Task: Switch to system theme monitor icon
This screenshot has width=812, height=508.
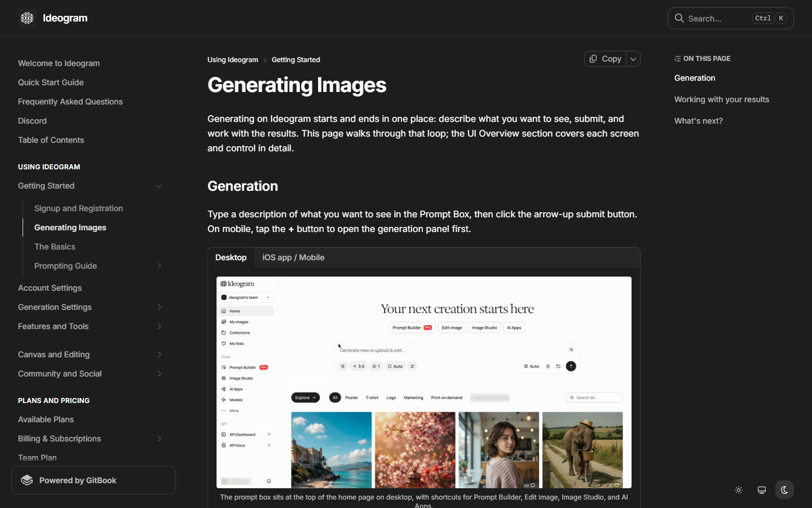Action: (762, 490)
